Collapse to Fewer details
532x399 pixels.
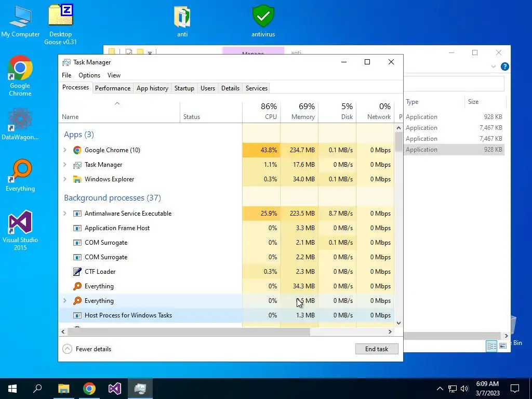[87, 349]
